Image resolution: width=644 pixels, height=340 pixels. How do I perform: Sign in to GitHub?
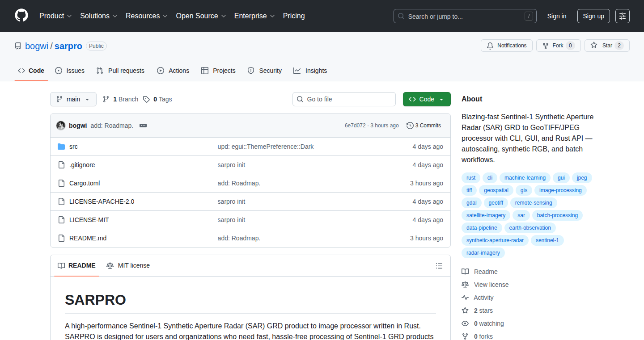pos(557,16)
